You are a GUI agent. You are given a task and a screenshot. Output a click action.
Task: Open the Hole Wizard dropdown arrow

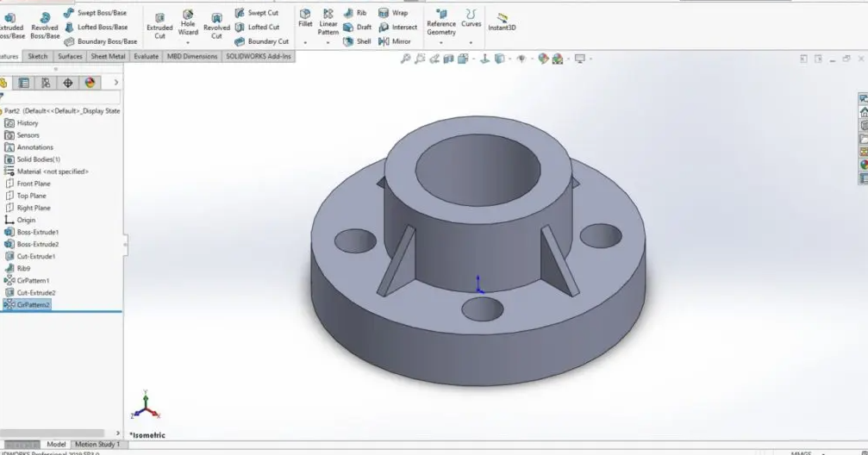click(x=188, y=42)
